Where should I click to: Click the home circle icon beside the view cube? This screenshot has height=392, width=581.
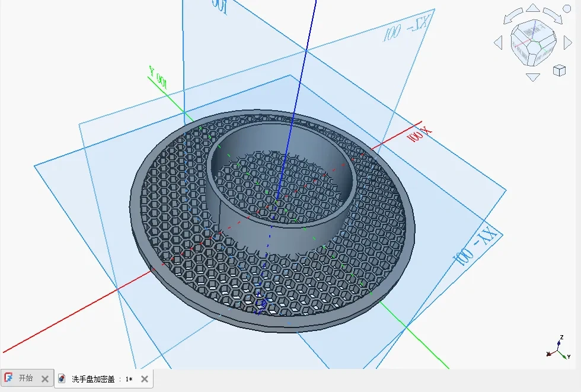pyautogui.click(x=566, y=9)
